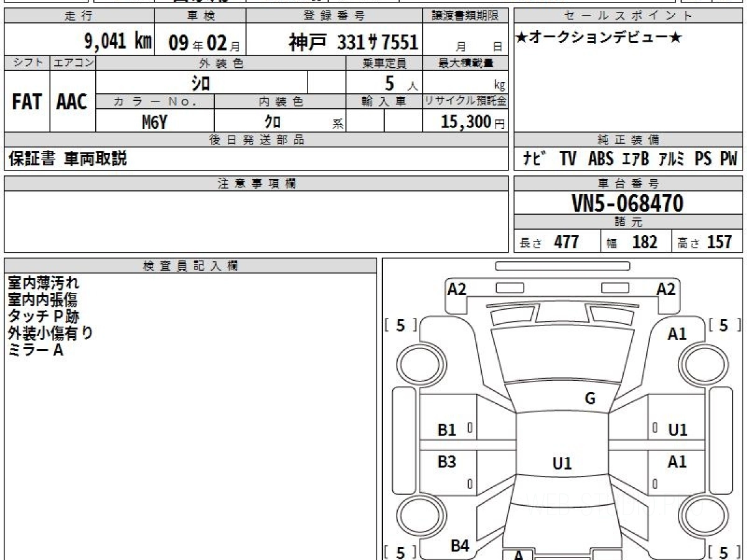Viewport: 747px width, 560px height.
Task: Select the chassis number VN5-068470
Action: (x=627, y=203)
